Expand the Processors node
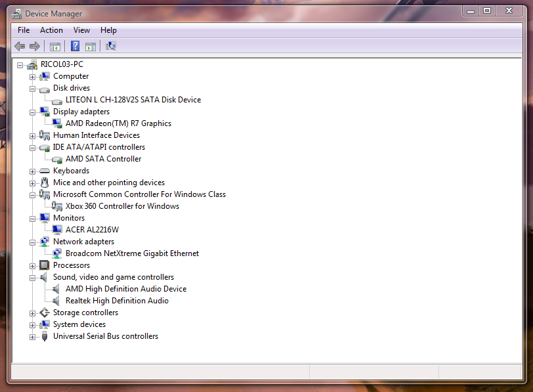This screenshot has height=392, width=533. pos(33,266)
